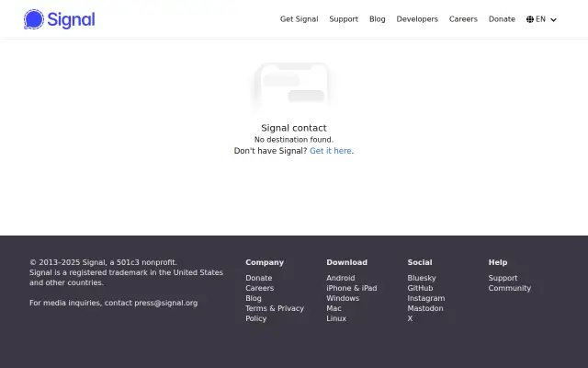Viewport: 588px width, 368px height.
Task: Select Donate in the top navigation
Action: click(502, 19)
